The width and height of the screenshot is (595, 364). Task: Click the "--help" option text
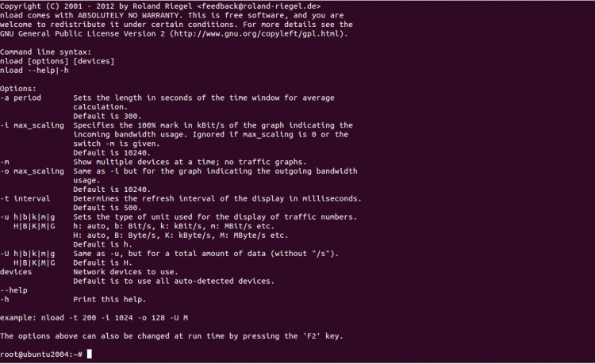tap(15, 289)
